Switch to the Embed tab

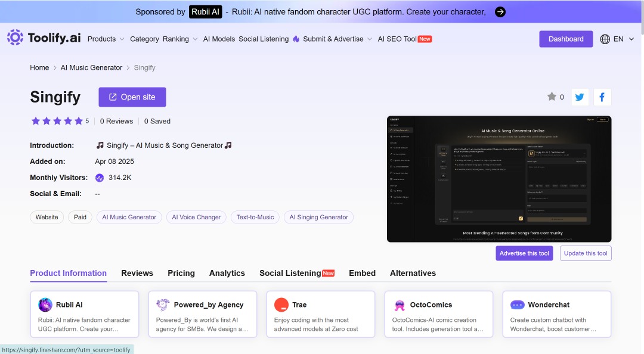(x=363, y=273)
